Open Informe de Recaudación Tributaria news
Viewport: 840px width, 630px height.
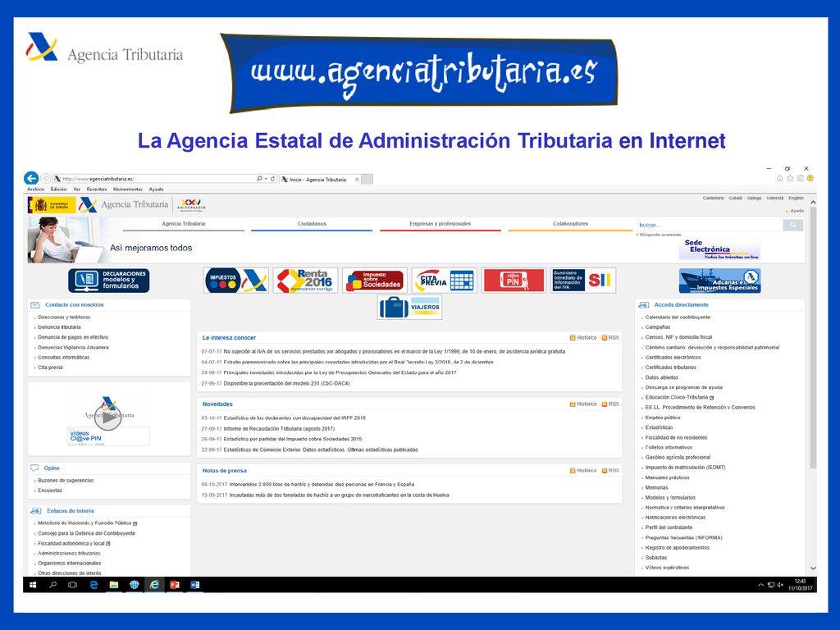tap(279, 428)
